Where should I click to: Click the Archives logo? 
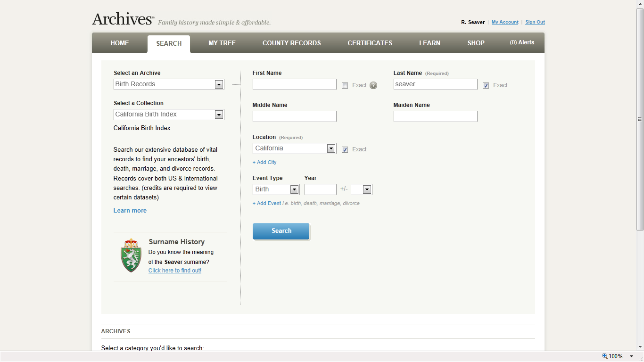[123, 19]
